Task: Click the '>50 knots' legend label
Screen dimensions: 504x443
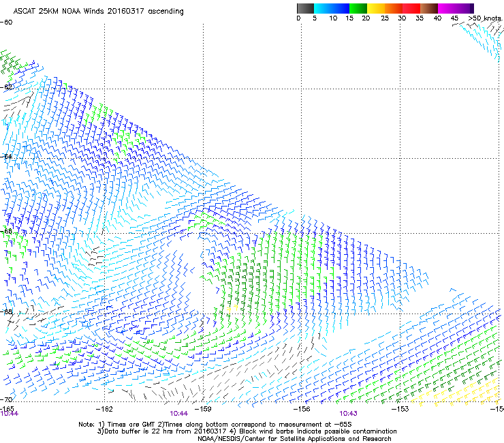Action: (x=484, y=18)
